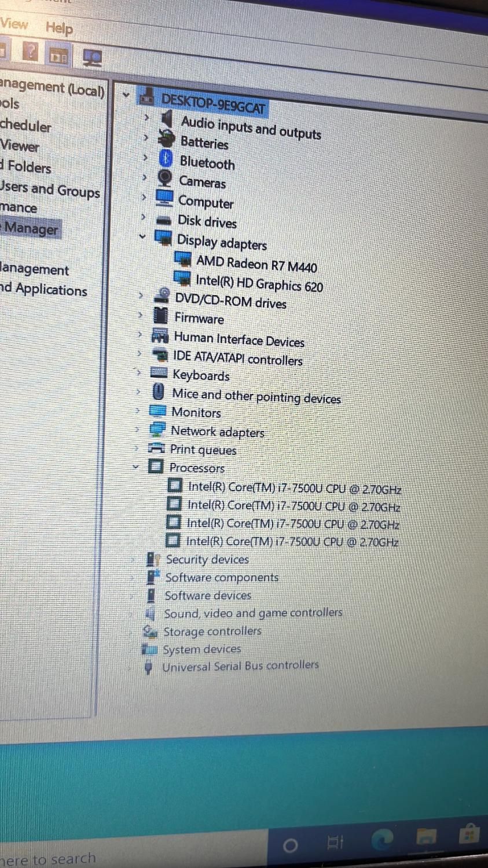Click the Batteries category icon
The height and width of the screenshot is (868, 488).
point(165,137)
